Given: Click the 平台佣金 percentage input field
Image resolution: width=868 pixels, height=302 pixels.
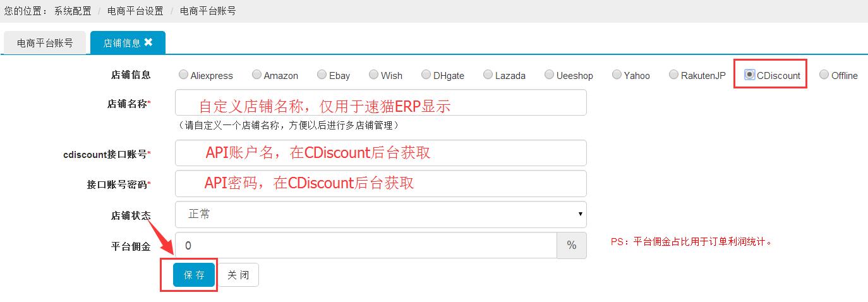Looking at the screenshot, I should pos(366,245).
